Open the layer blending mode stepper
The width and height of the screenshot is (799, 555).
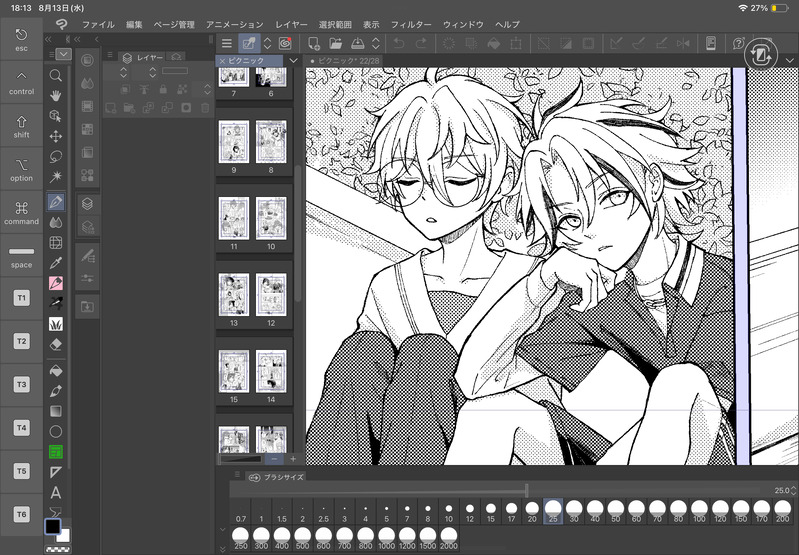(x=123, y=73)
